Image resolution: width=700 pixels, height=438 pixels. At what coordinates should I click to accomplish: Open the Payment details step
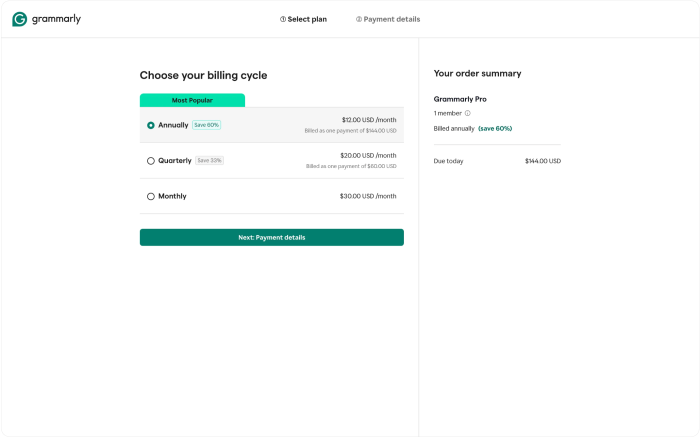pos(388,19)
